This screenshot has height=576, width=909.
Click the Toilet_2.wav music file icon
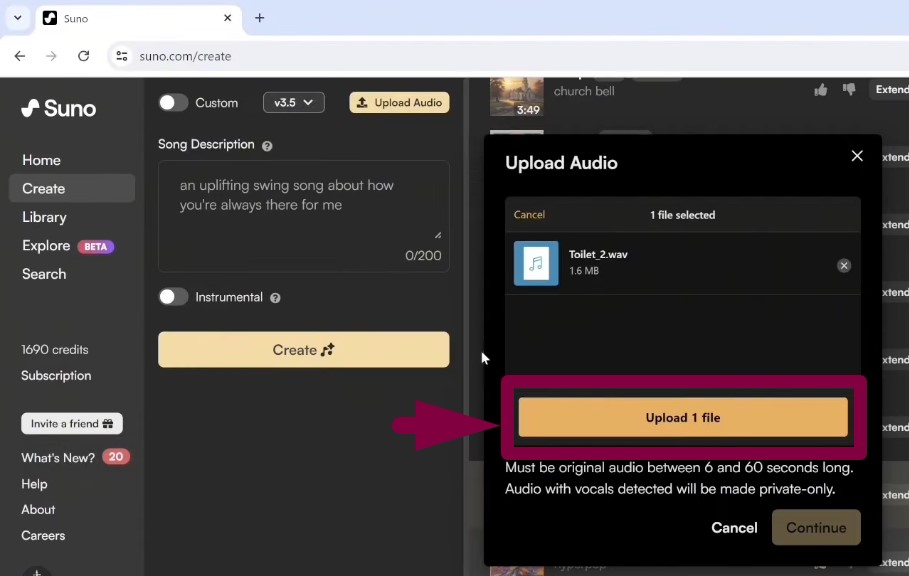536,264
